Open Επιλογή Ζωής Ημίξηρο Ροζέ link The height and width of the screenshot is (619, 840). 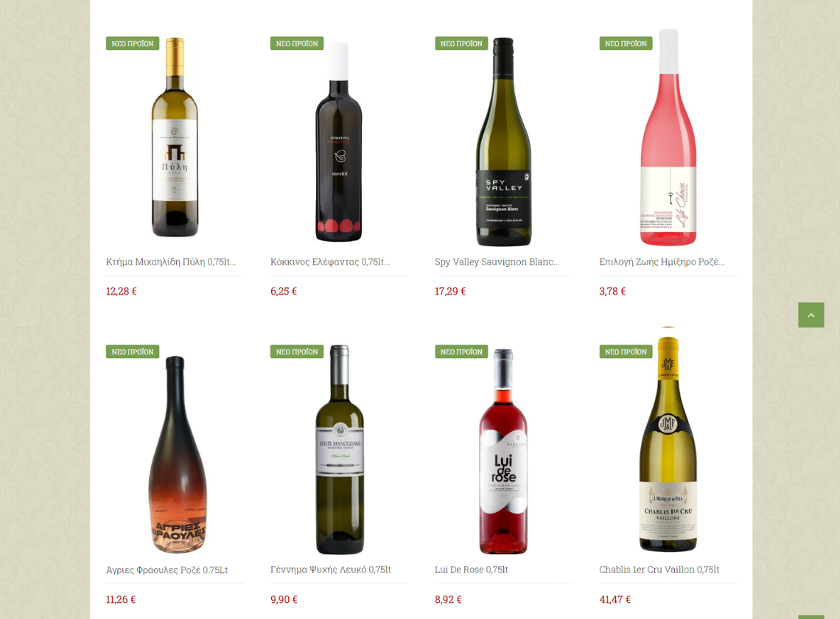pyautogui.click(x=662, y=262)
